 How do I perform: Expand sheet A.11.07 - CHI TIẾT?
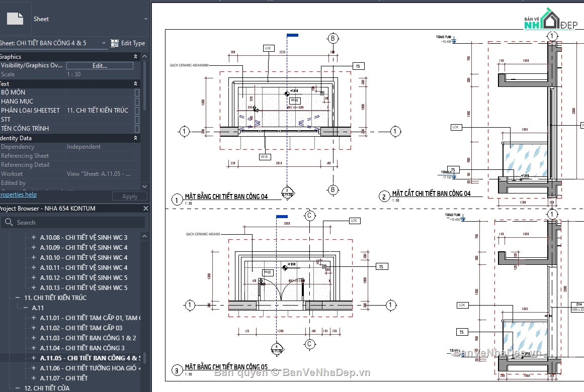tap(34, 378)
